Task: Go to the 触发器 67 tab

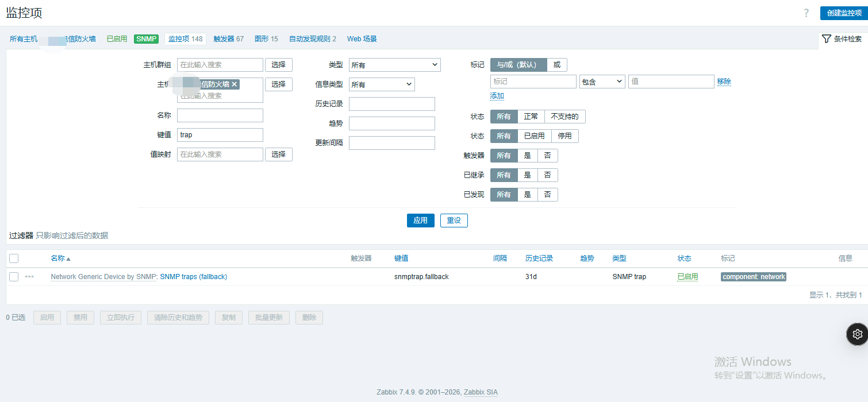Action: (x=228, y=39)
